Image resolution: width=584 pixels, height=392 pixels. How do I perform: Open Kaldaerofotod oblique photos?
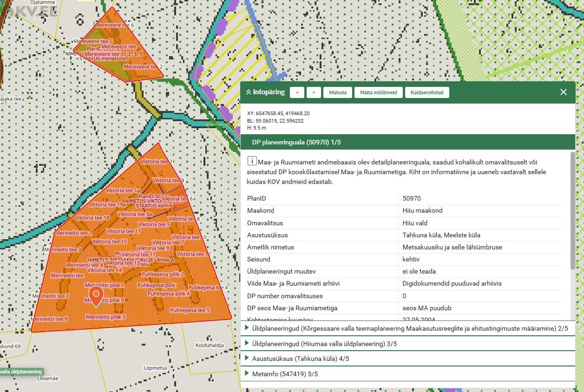pos(427,92)
